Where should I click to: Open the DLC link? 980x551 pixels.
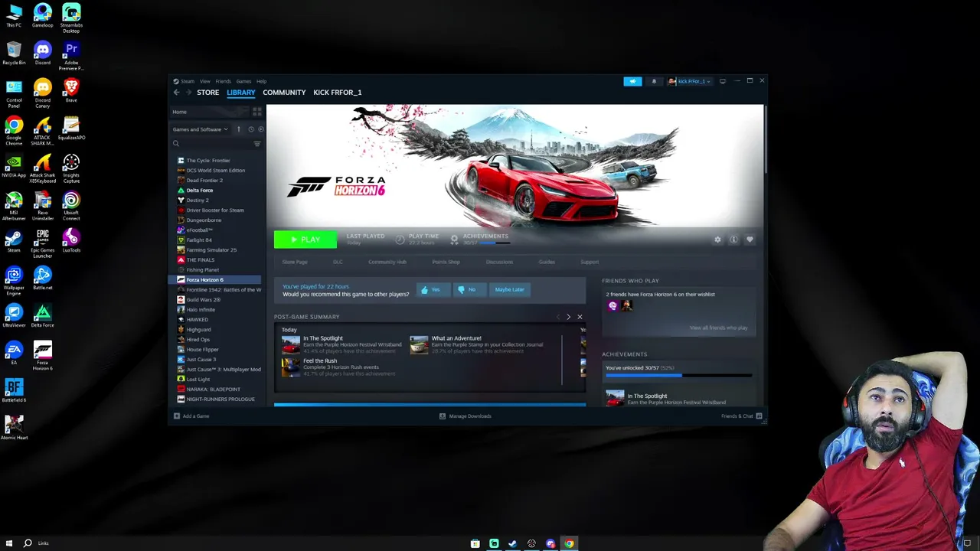338,262
